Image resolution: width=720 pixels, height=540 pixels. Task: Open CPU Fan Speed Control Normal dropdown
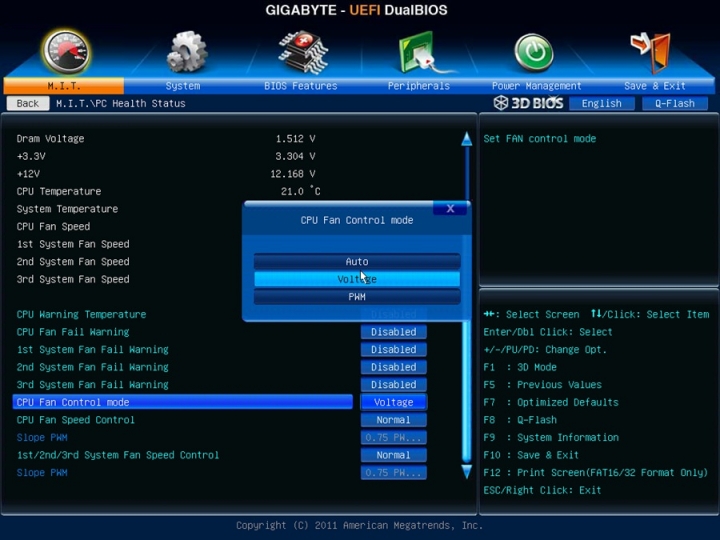click(x=394, y=420)
